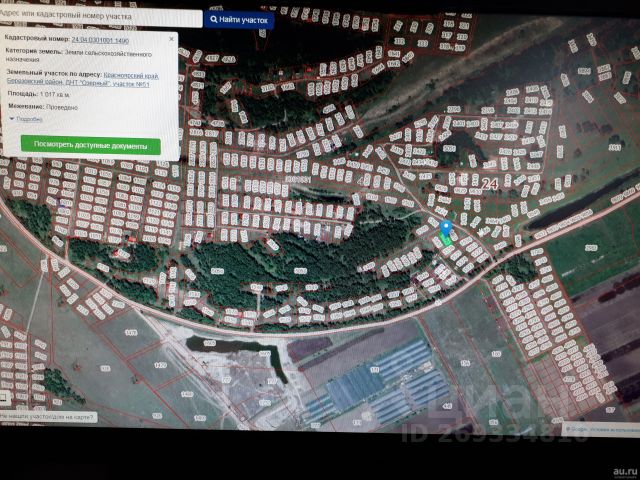Screen dimensions: 640x480
Task: Click the address or cadastral number search field
Action: (100, 17)
